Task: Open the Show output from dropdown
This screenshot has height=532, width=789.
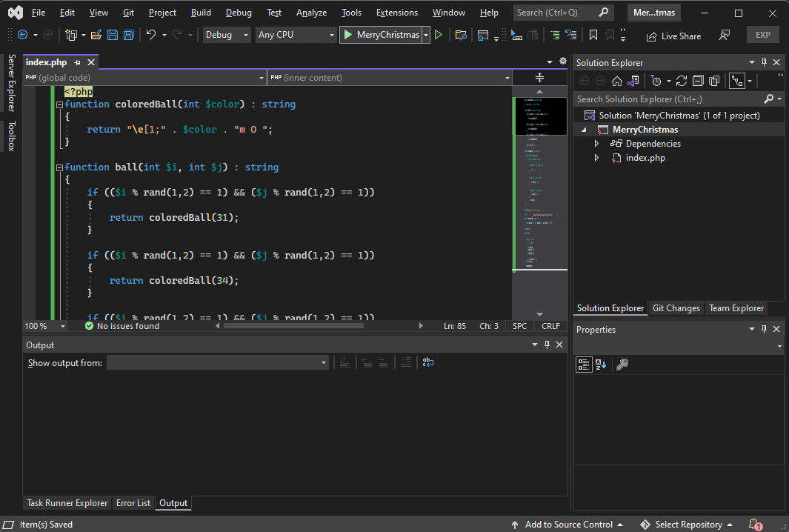Action: click(x=217, y=362)
